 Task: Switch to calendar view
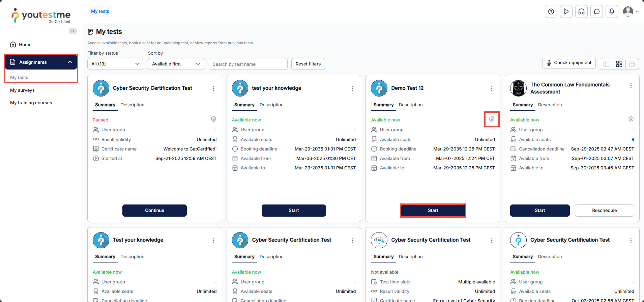click(632, 64)
